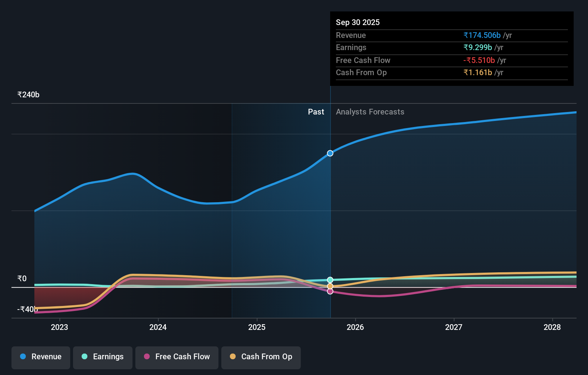Click the blue Revenue dot in the legend
The image size is (588, 375).
[23, 357]
